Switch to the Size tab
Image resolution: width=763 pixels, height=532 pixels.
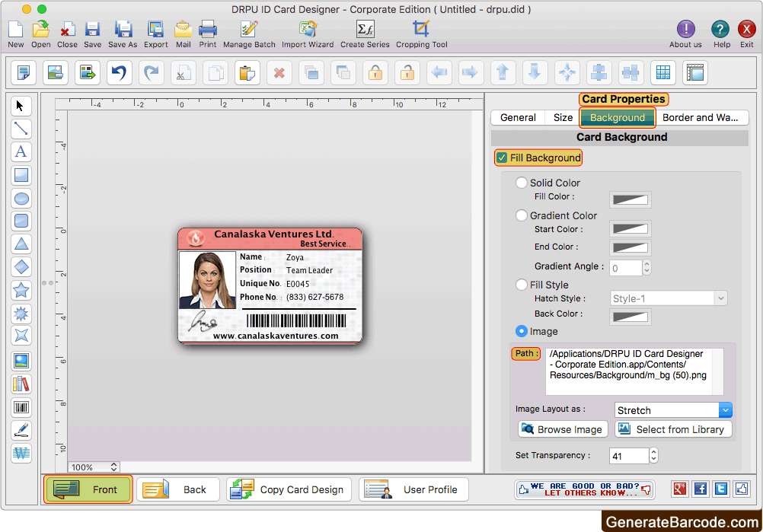pyautogui.click(x=563, y=118)
